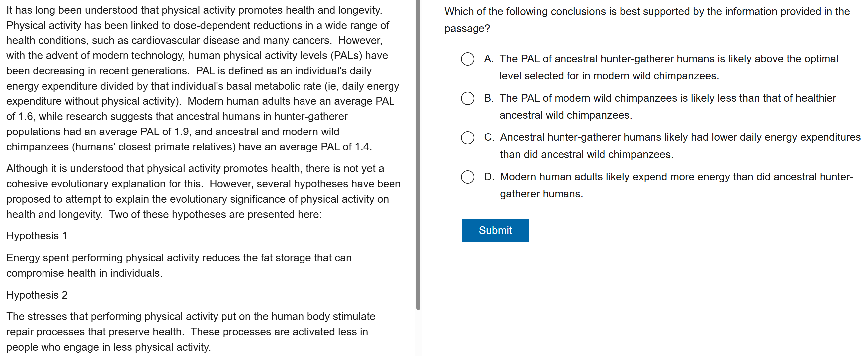The height and width of the screenshot is (356, 868).
Task: Click the Hypothesis 1 heading
Action: point(37,236)
